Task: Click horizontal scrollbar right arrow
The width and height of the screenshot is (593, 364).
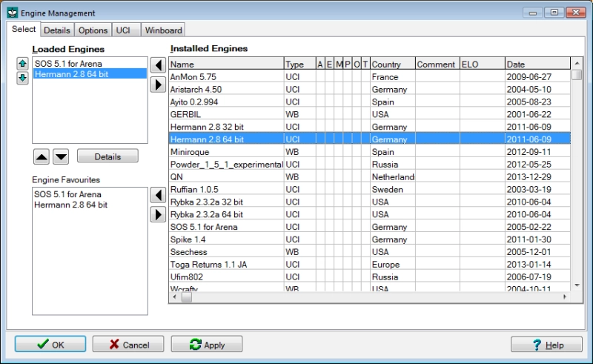Action: click(565, 297)
